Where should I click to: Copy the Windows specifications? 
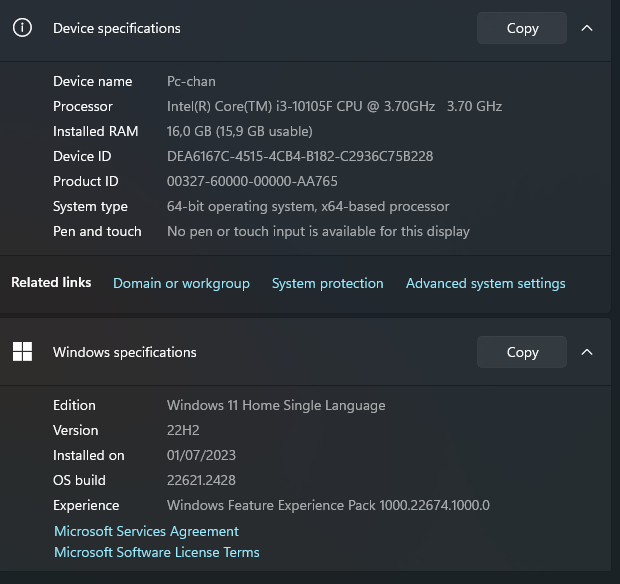522,352
